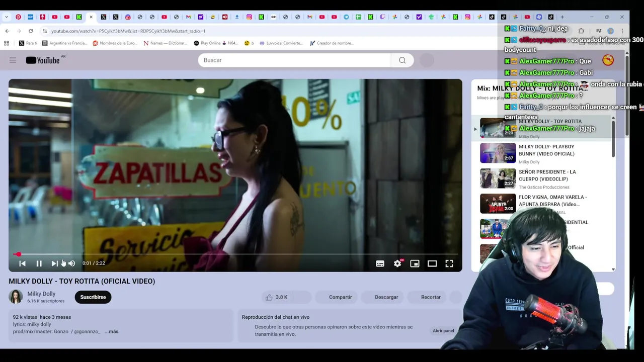Switch to the Pinterest tab
This screenshot has height=362, width=644.
pos(18,17)
